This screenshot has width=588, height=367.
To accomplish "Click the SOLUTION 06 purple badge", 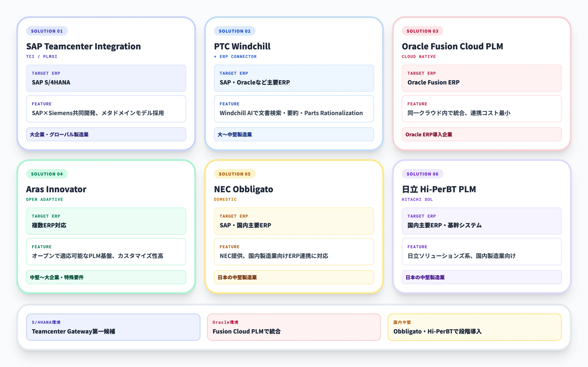I will click(422, 174).
